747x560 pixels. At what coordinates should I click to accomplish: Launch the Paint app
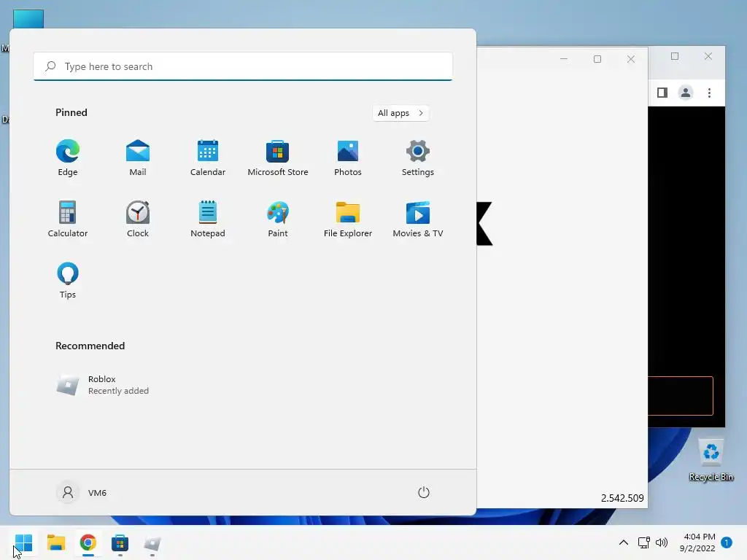tap(278, 219)
